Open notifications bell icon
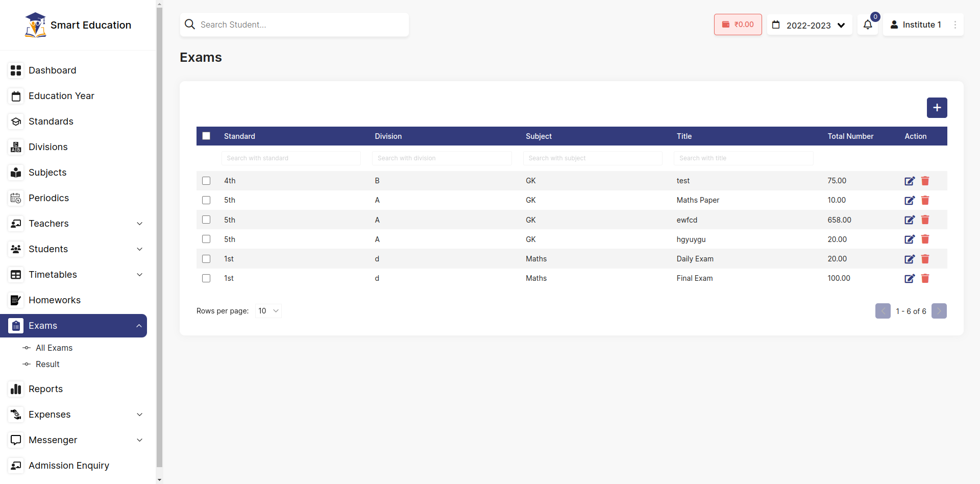This screenshot has width=980, height=484. tap(868, 25)
